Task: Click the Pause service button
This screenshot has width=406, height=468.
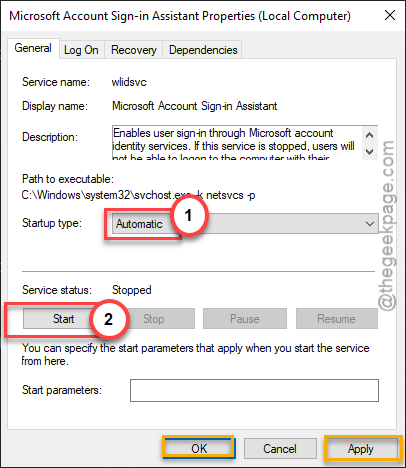Action: [x=245, y=319]
